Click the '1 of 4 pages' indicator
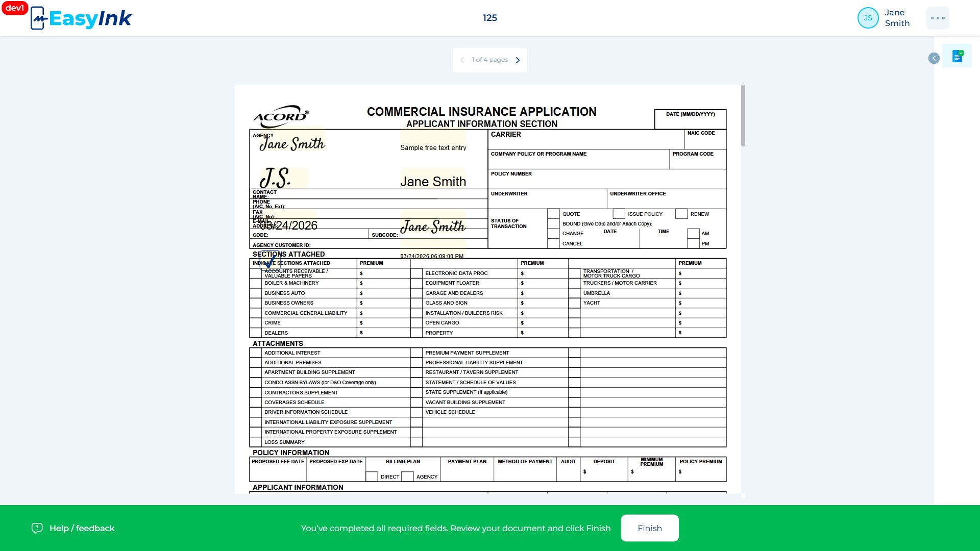The width and height of the screenshot is (980, 551). tap(490, 60)
